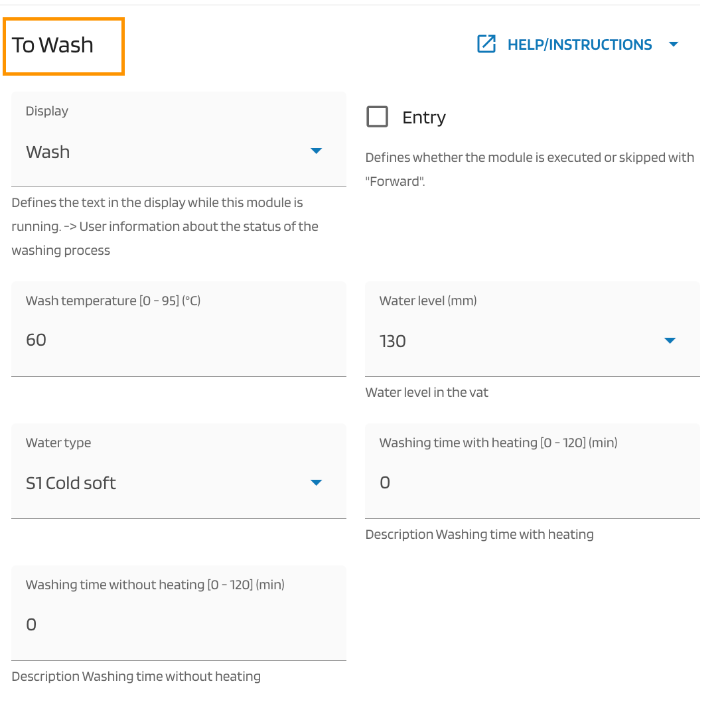The width and height of the screenshot is (728, 718).
Task: Click the Wash temperature field label
Action: [113, 301]
